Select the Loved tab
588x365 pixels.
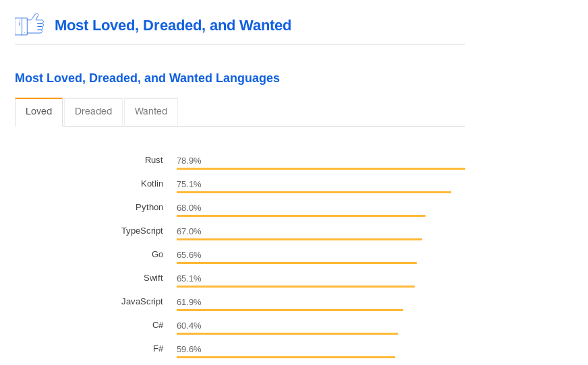(x=38, y=112)
